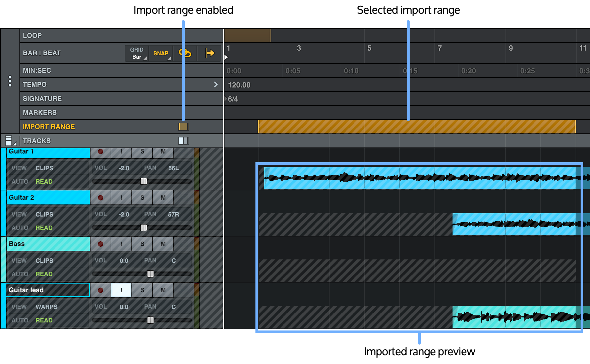Disable input monitoring on Guitar lead
The height and width of the screenshot is (364, 590).
121,290
